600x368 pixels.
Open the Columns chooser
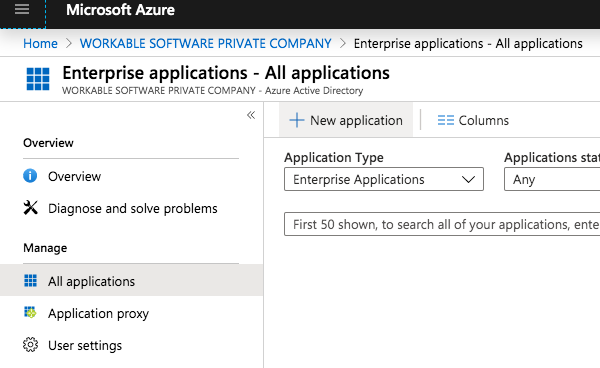(x=473, y=120)
